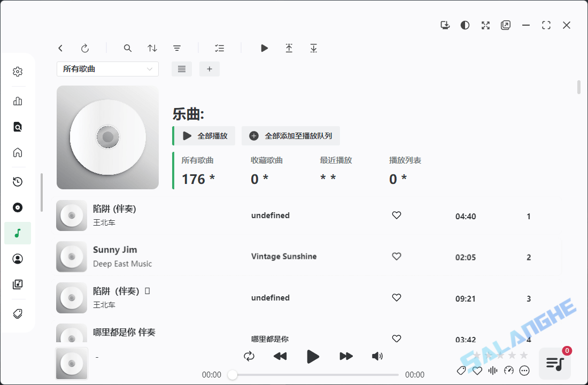
Task: Open the equalizer icon in the player bar
Action: click(x=493, y=370)
